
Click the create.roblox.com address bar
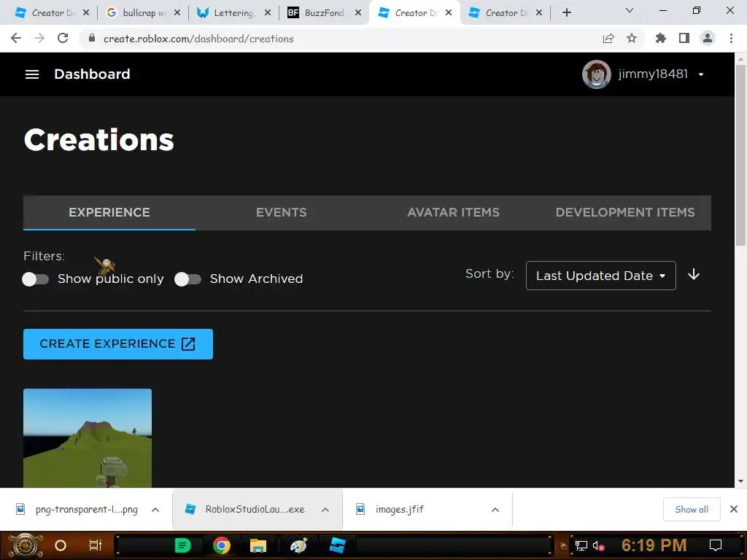198,39
